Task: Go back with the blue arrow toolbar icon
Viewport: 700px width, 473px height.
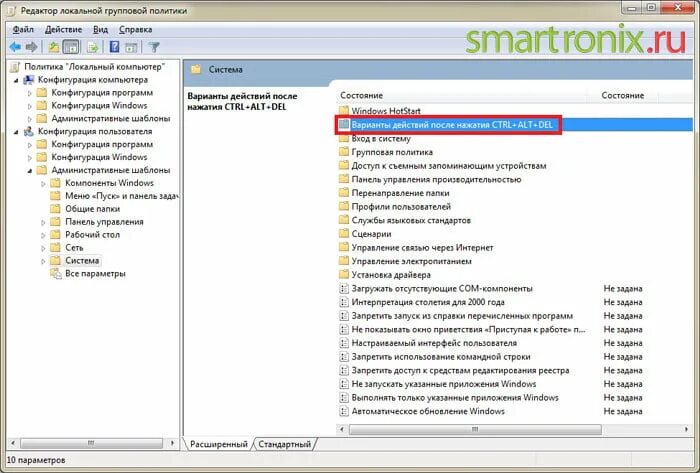Action: point(15,47)
